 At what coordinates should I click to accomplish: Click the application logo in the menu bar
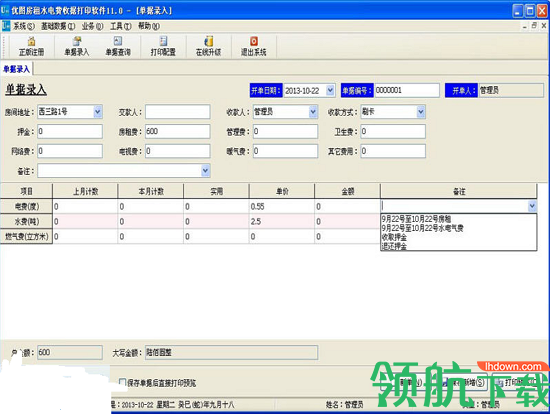click(x=6, y=26)
